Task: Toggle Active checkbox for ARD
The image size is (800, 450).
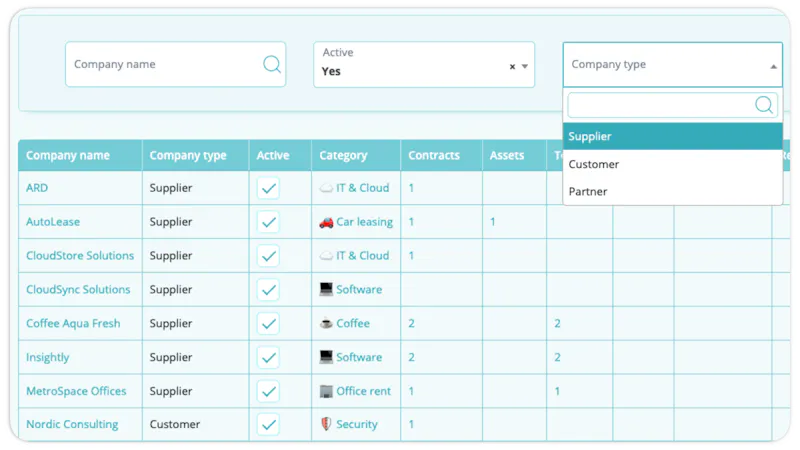Action: click(x=268, y=188)
